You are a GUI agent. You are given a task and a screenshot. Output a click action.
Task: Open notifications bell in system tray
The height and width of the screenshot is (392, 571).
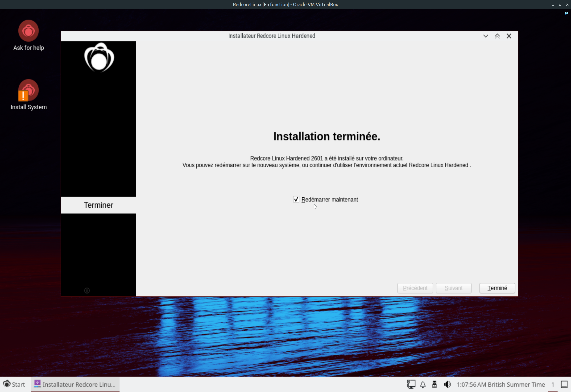[423, 384]
